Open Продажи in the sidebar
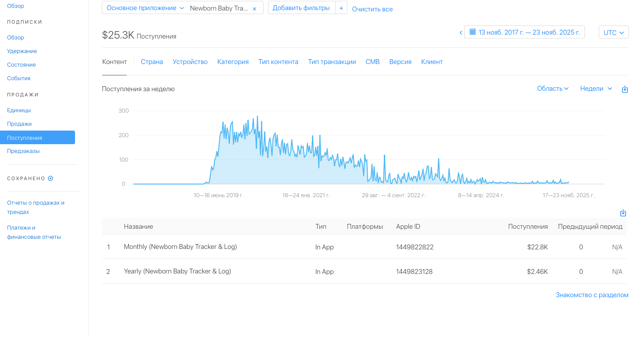The width and height of the screenshot is (644, 337). pos(19,124)
